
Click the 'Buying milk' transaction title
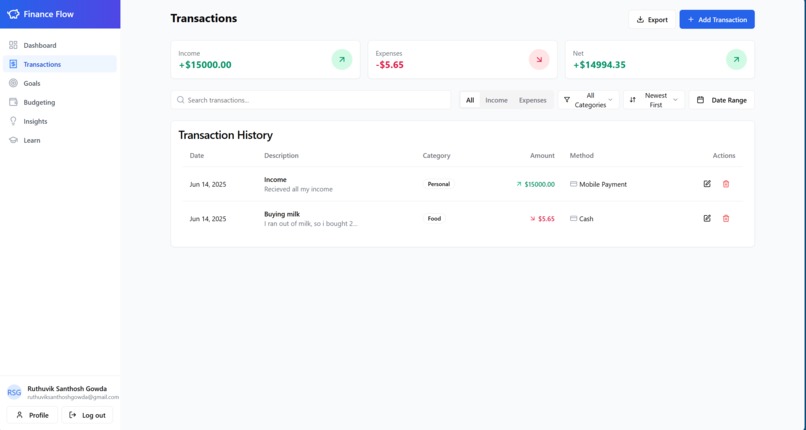pos(282,214)
